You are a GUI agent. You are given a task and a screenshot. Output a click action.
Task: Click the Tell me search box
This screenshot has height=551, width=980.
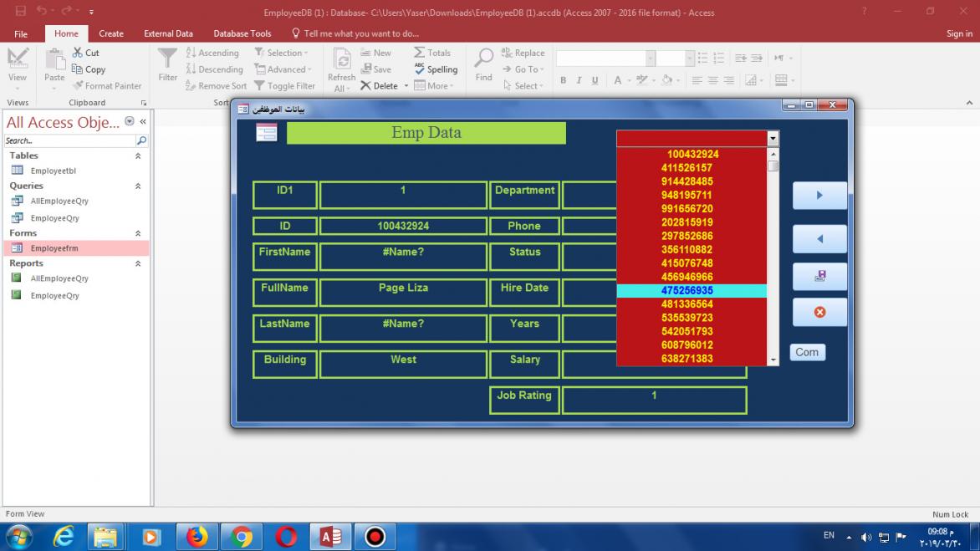click(x=355, y=33)
